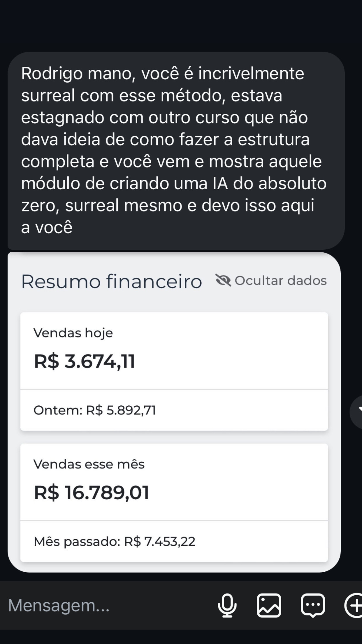Open the quick replies speech bubble icon
This screenshot has width=362, height=644.
tap(313, 605)
